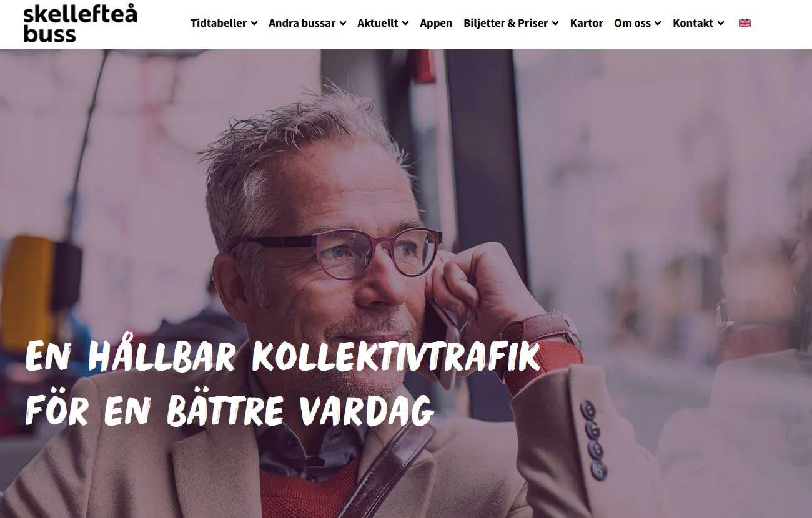812x518 pixels.
Task: Open the Biljetter & Priser menu
Action: tap(506, 23)
